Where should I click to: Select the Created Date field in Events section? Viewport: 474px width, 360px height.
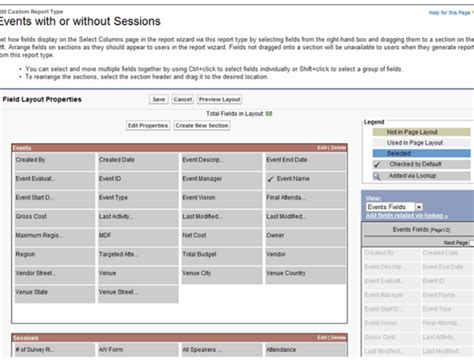(x=138, y=161)
